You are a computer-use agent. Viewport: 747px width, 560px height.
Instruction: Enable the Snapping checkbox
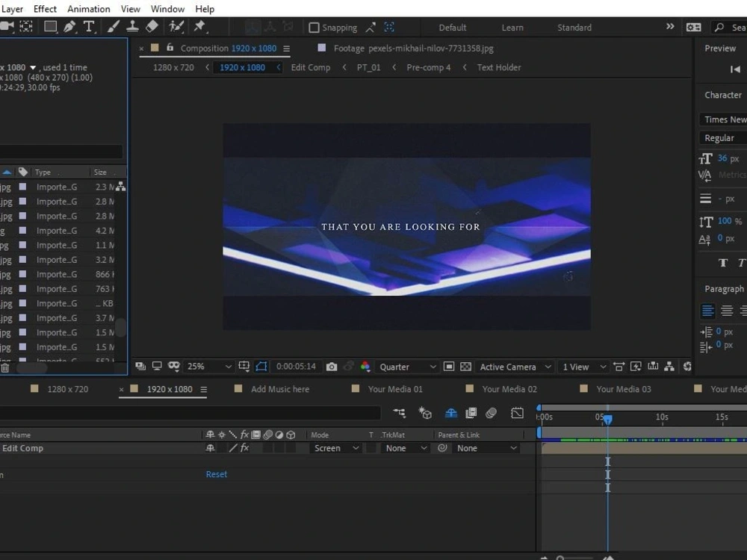(x=314, y=28)
